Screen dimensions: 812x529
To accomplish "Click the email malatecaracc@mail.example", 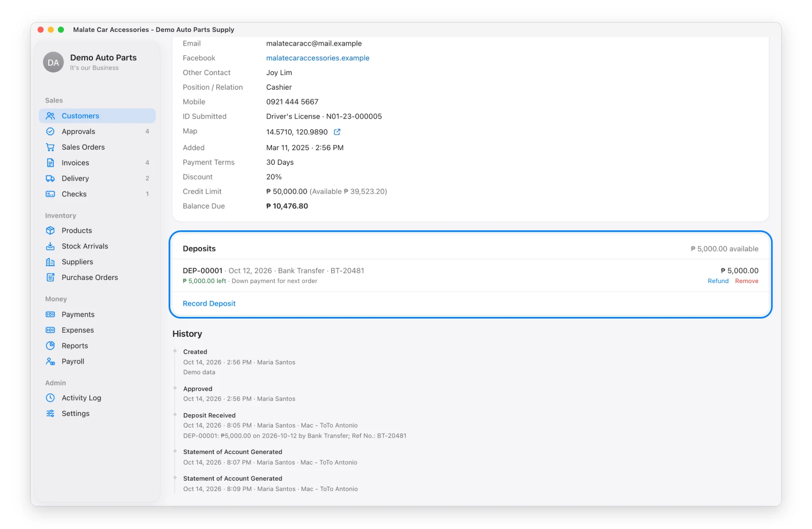I will point(314,44).
